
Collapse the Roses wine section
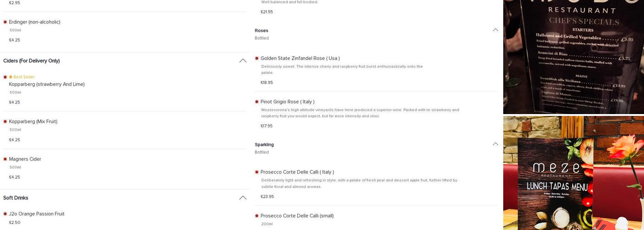pos(495,30)
